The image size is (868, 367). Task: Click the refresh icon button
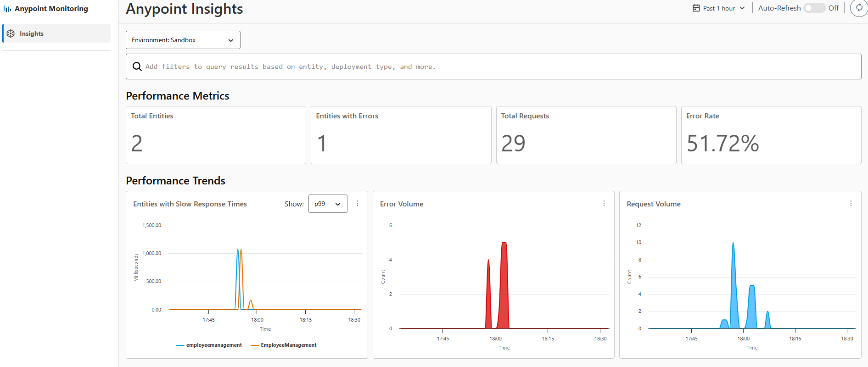click(859, 8)
